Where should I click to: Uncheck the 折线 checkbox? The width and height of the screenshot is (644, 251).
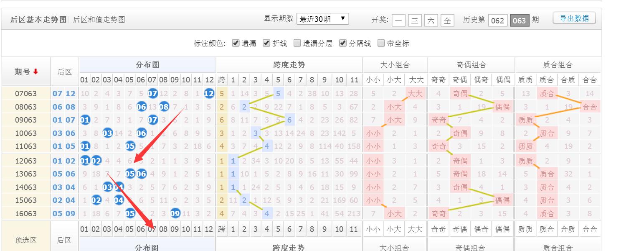pos(266,43)
